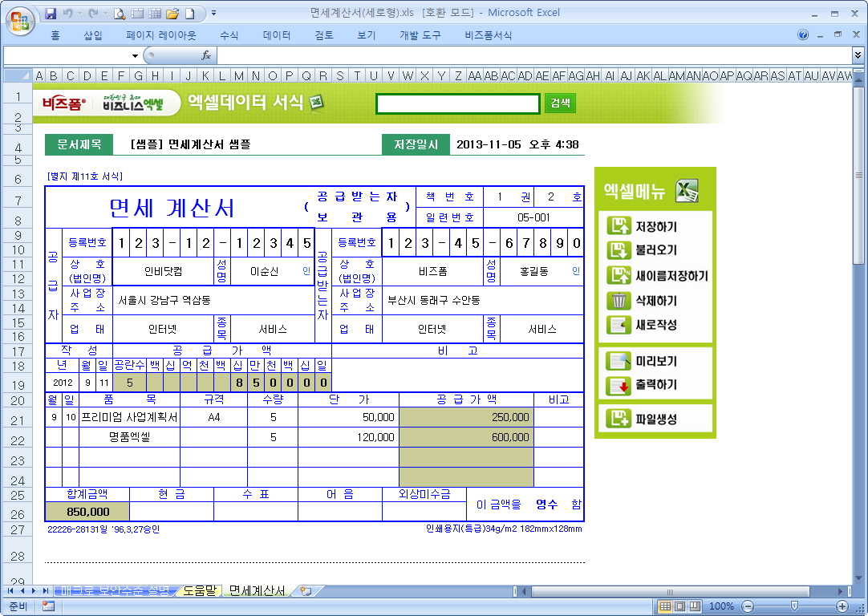This screenshot has width=868, height=616.
Task: Open Print Preview from quick access toolbar
Action: coord(120,14)
